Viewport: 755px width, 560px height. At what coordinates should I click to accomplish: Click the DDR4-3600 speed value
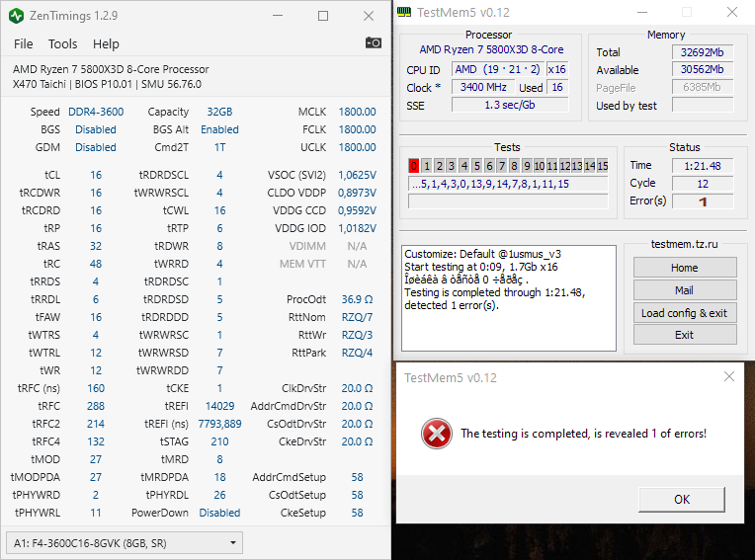(96, 112)
